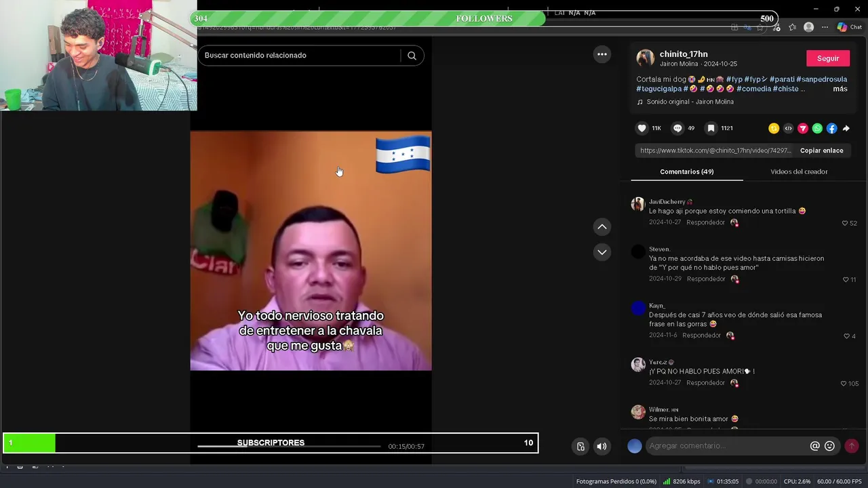Like the comment with 105 likes
This screenshot has width=868, height=488.
click(844, 384)
